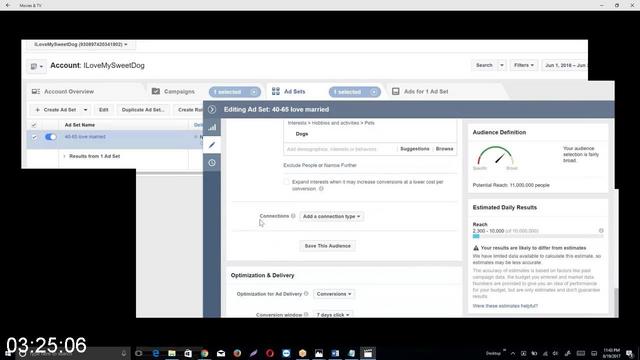Screen dimensions: 640x360
Task: Collapse the editing pane with the arrow circle icon
Action: [211, 109]
